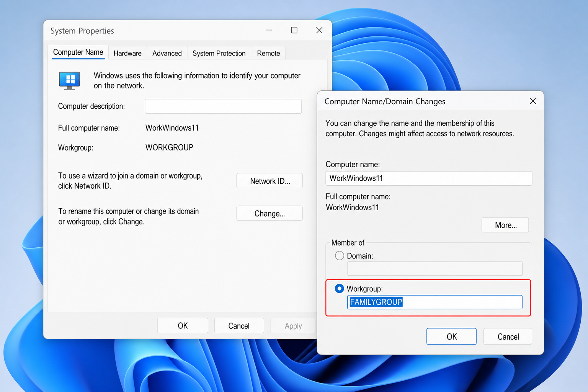
Task: Click the Domain name input field
Action: pos(435,269)
